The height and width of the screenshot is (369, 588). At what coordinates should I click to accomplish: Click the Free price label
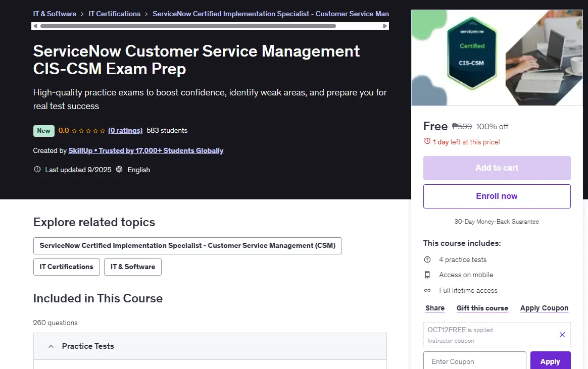[x=435, y=126]
